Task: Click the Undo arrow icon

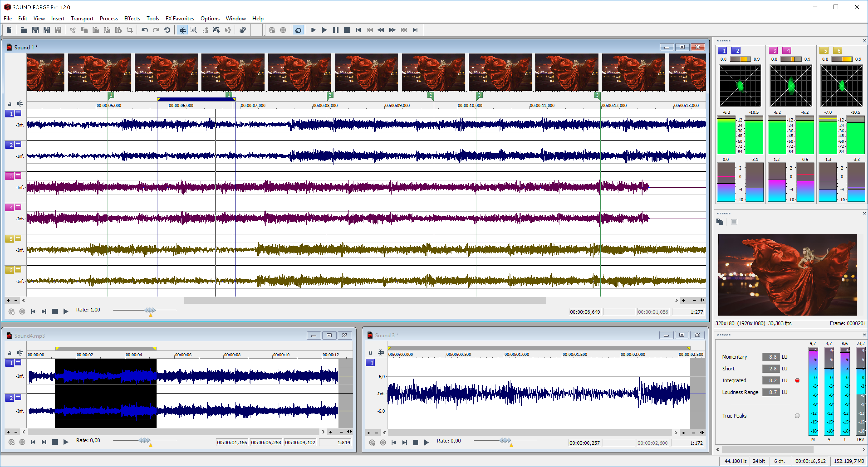Action: [x=145, y=30]
